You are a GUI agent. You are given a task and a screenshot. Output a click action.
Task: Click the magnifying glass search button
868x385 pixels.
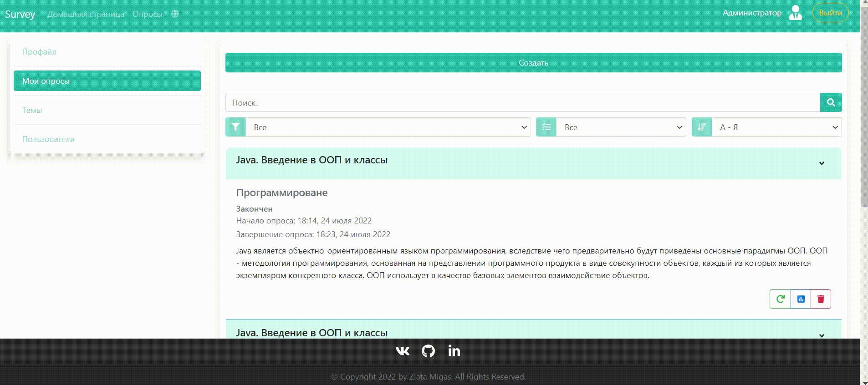(831, 102)
